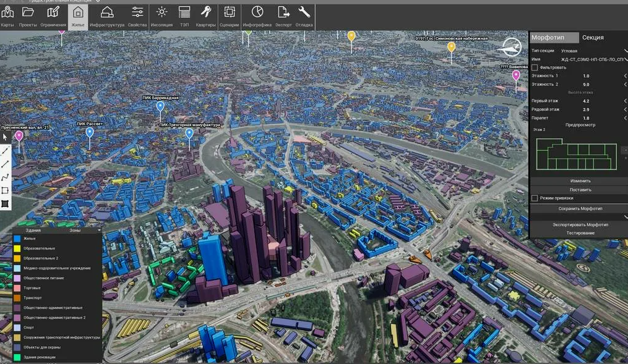
Task: Click the Спорт light blue swatch
Action: pos(17,328)
